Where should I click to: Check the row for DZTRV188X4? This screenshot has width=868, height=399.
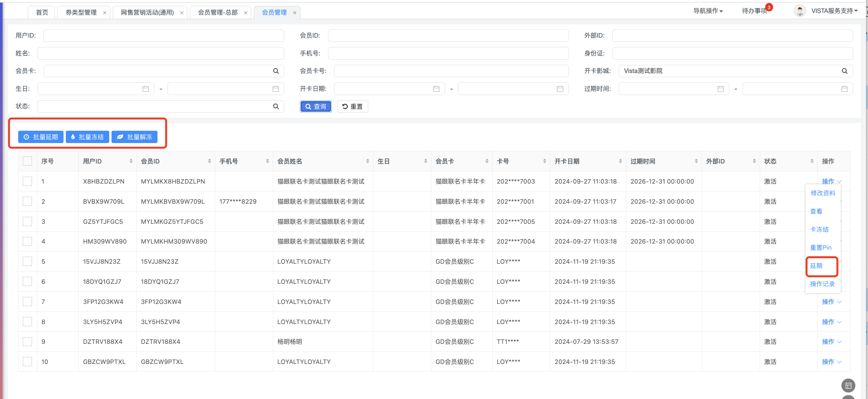(x=27, y=342)
